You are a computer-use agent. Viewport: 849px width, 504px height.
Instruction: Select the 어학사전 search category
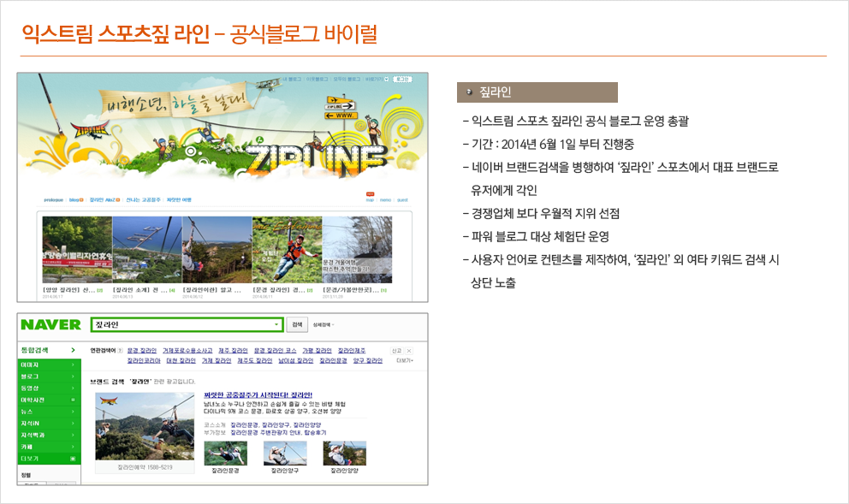50,400
